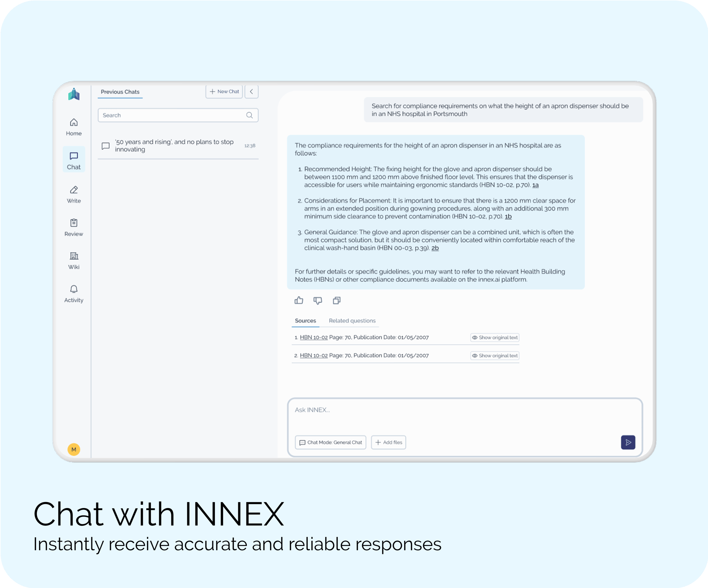Select the Sources tab

[x=305, y=321]
